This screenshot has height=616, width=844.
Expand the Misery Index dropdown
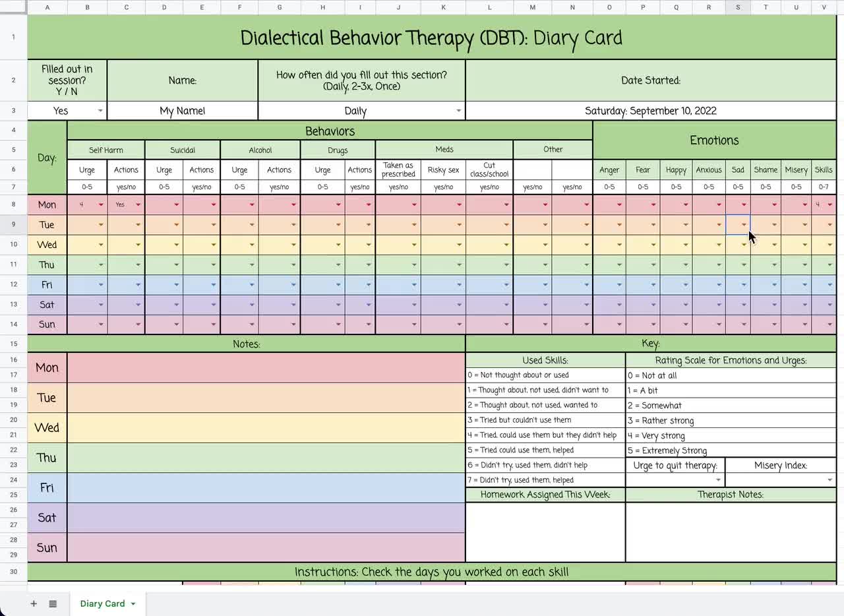point(829,479)
